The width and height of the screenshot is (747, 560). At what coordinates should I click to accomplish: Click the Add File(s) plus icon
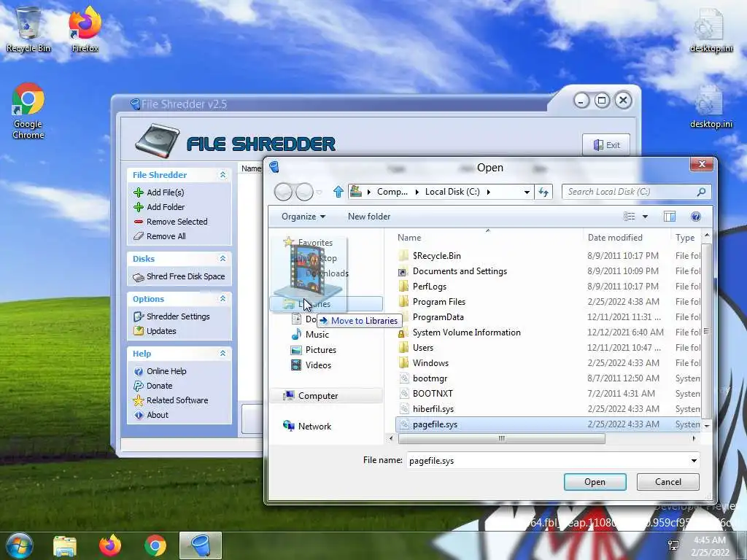click(x=139, y=192)
